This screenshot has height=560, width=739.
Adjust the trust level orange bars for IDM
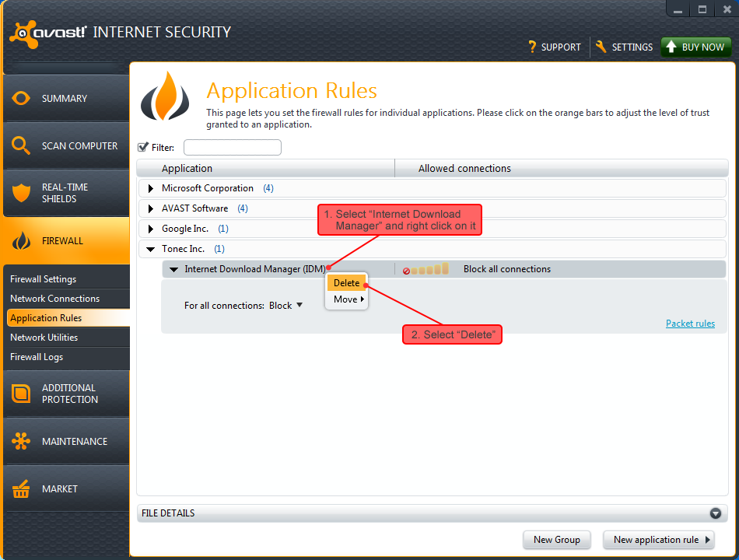point(429,268)
